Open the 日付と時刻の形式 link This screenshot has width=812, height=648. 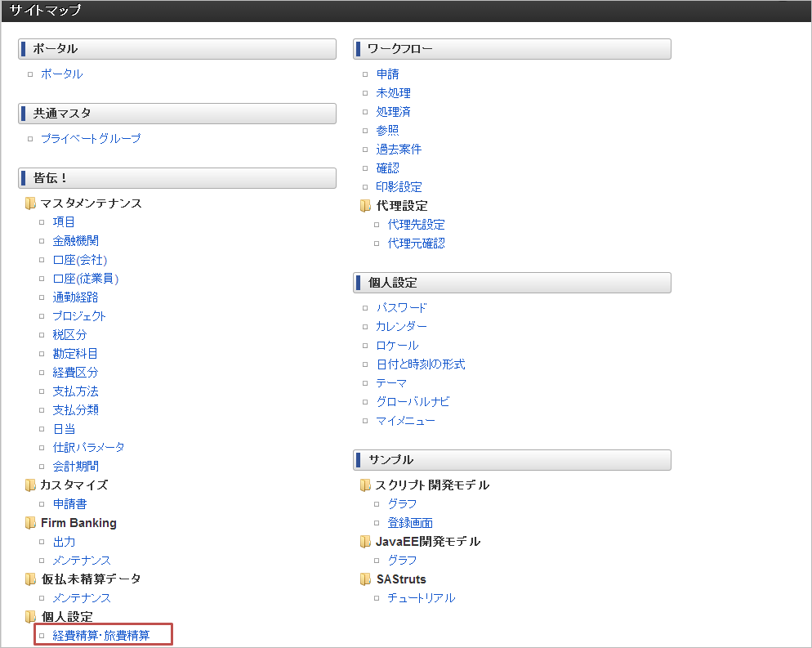(x=421, y=364)
